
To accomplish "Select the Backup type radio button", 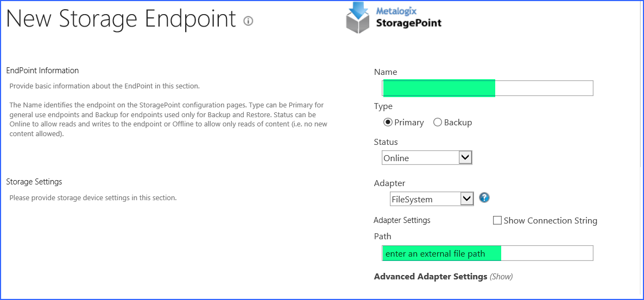I will click(438, 122).
